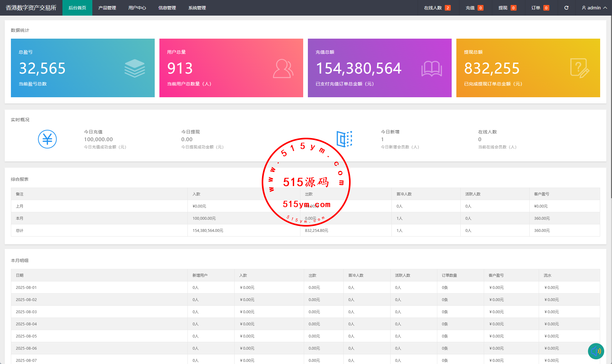Open the 信息管理 menu

pos(167,8)
